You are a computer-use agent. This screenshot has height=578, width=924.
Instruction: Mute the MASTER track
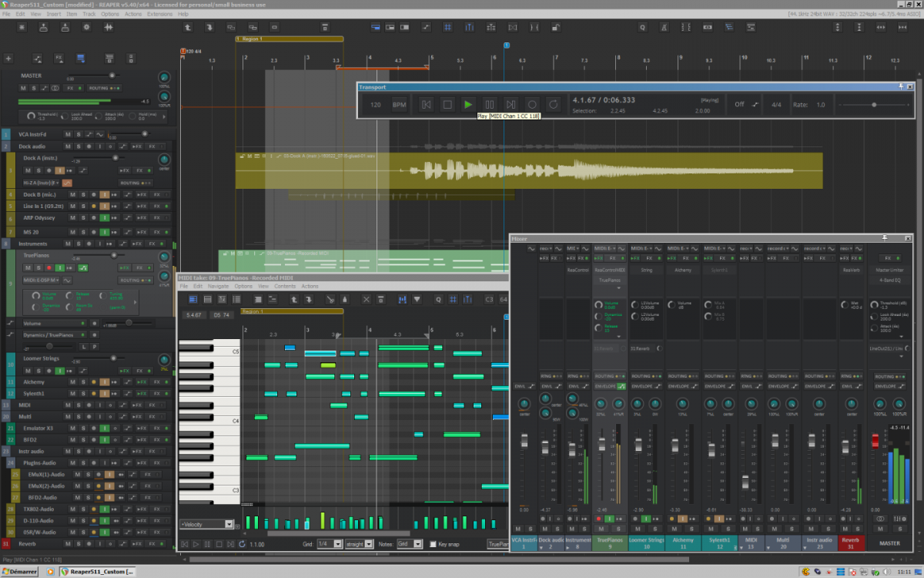tap(23, 89)
